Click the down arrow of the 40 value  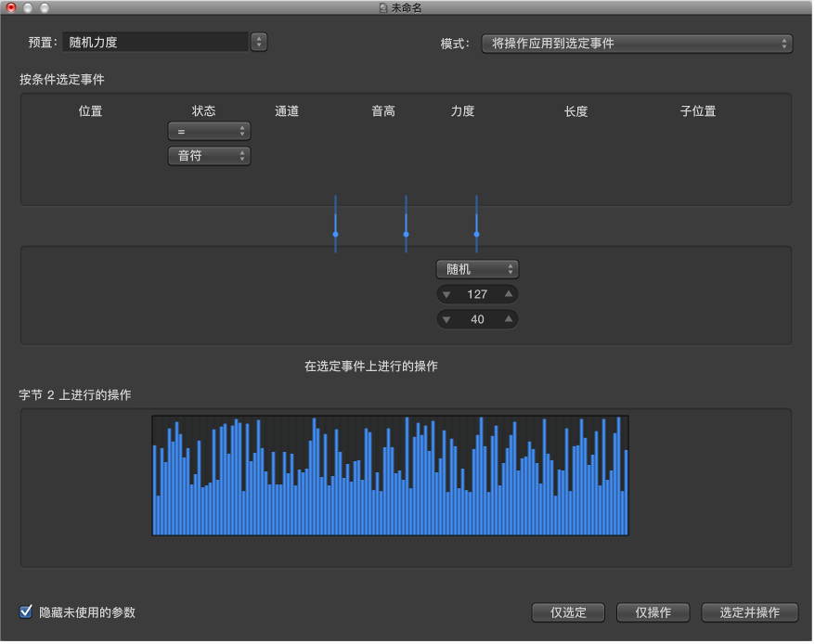446,320
